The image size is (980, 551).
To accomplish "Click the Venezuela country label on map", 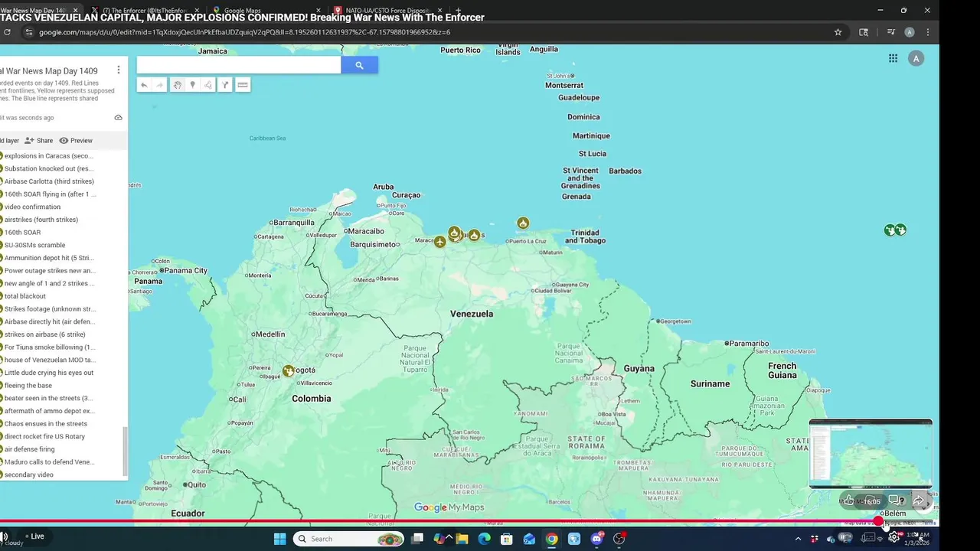I will tap(472, 314).
